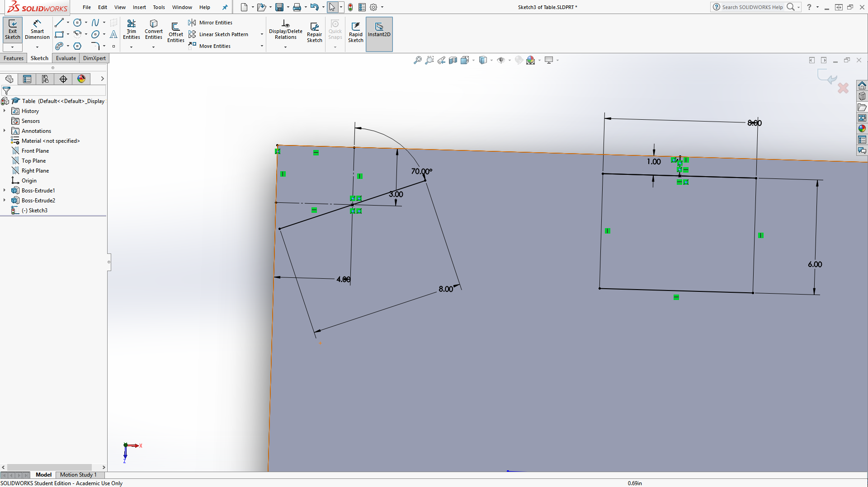Click Rapid Sketch tool

point(355,33)
